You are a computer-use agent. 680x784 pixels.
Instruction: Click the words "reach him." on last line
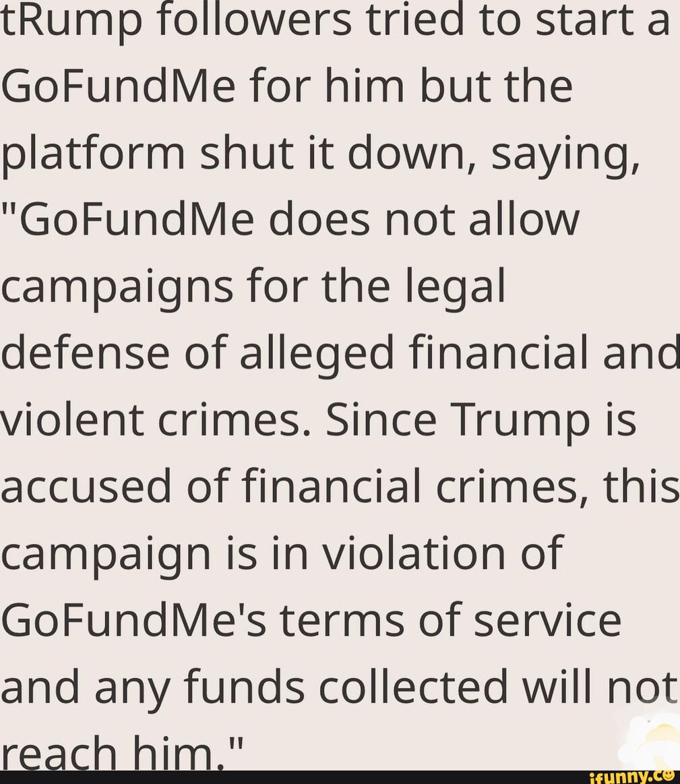pyautogui.click(x=115, y=752)
